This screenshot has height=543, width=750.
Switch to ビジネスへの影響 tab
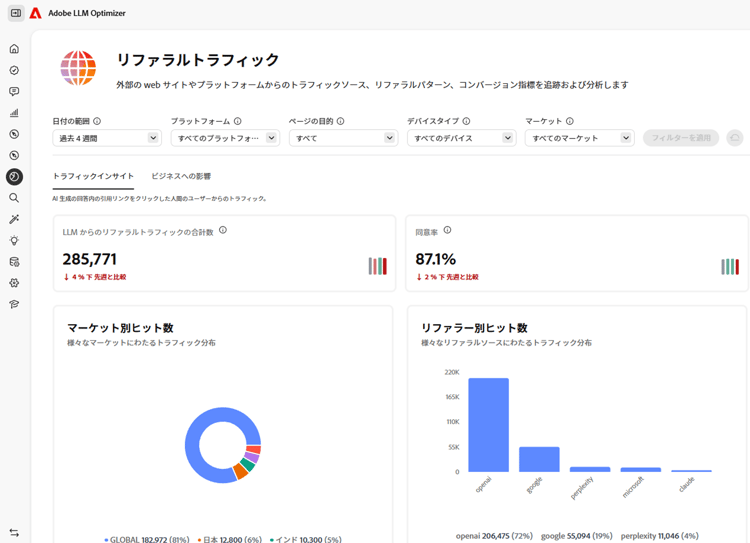[x=181, y=176]
